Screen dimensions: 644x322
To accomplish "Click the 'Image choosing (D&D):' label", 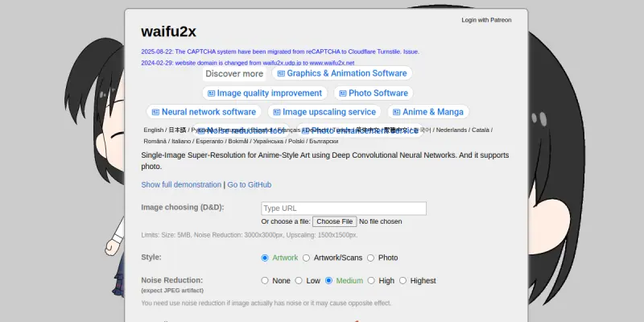I will click(183, 208).
